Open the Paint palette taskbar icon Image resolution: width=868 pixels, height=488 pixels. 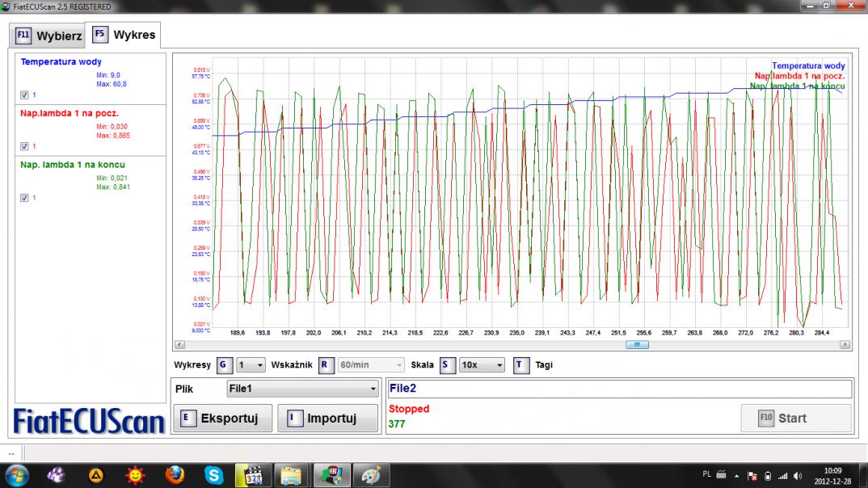pyautogui.click(x=370, y=475)
